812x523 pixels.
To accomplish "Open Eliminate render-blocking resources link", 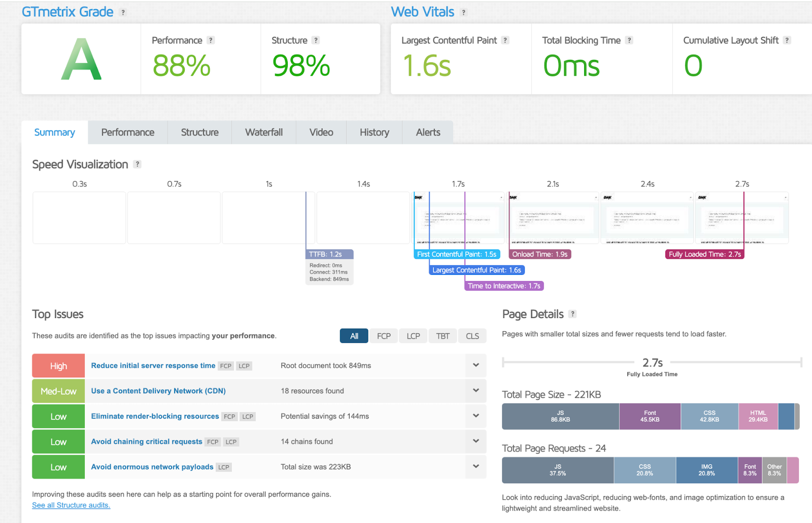I will (x=155, y=416).
